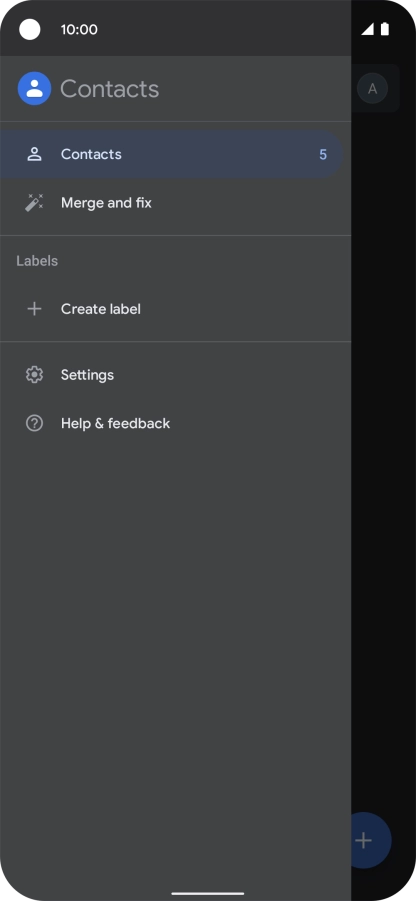Tap the blue Contacts app logo

tap(34, 88)
